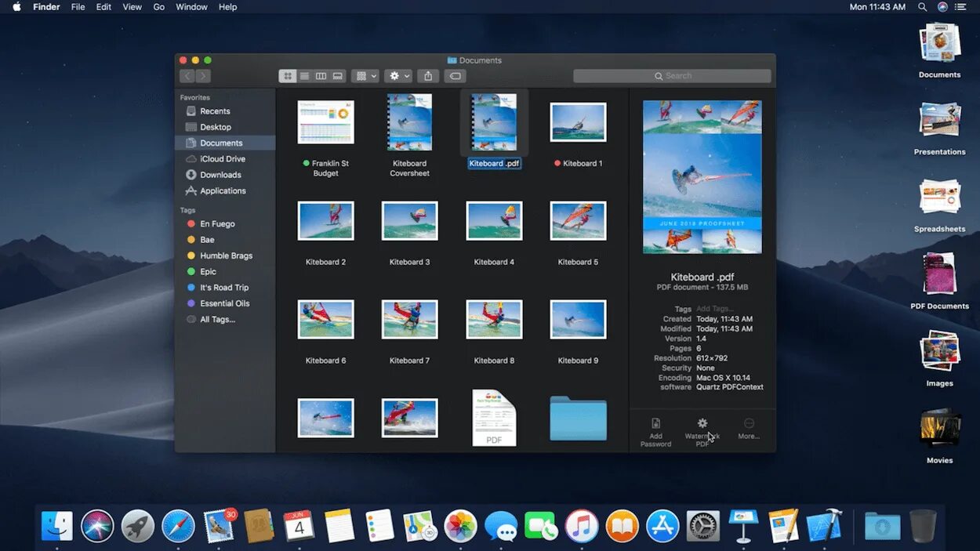Image resolution: width=980 pixels, height=551 pixels.
Task: Open the Edit menu
Action: (103, 7)
